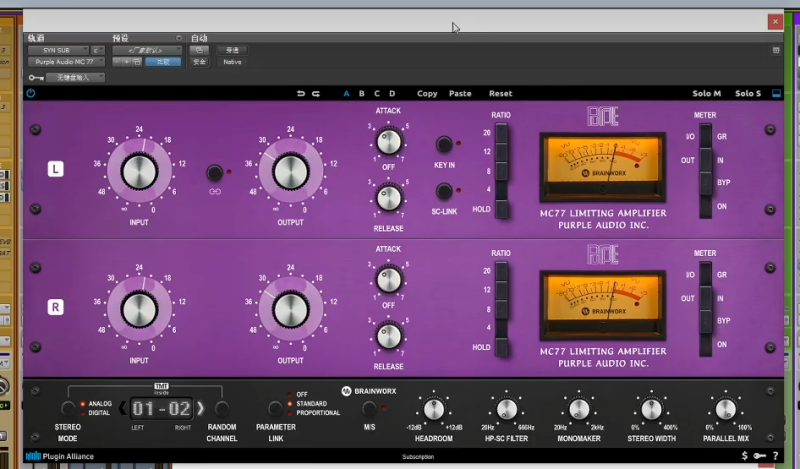Click the preset minus button
The width and height of the screenshot is (800, 469).
tap(117, 62)
